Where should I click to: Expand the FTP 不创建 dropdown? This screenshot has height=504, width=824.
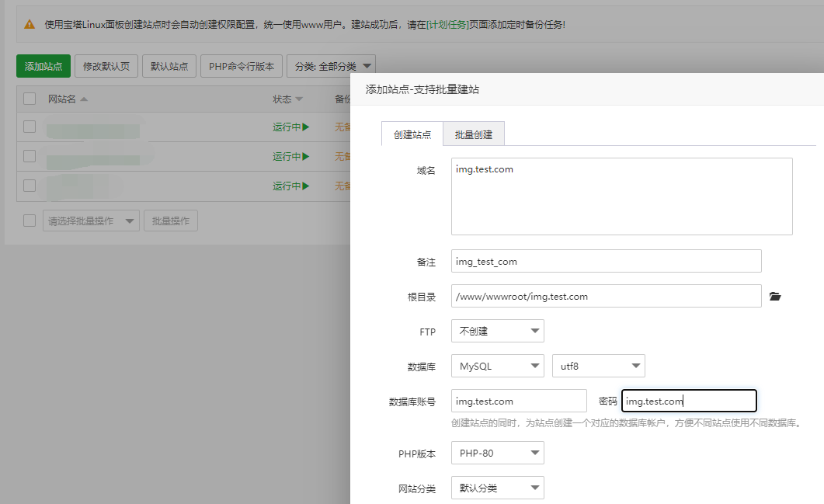pyautogui.click(x=497, y=331)
